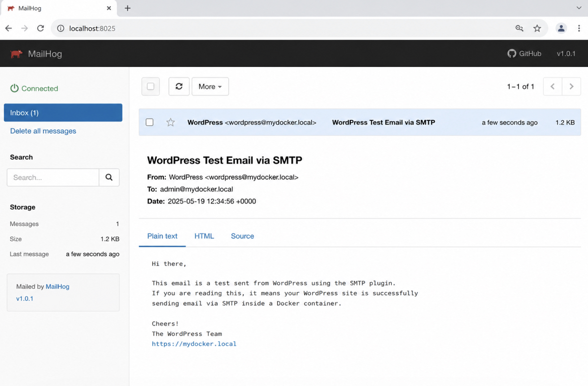The image size is (588, 386).
Task: Check the WordPress Test Email row checkbox
Action: click(149, 122)
